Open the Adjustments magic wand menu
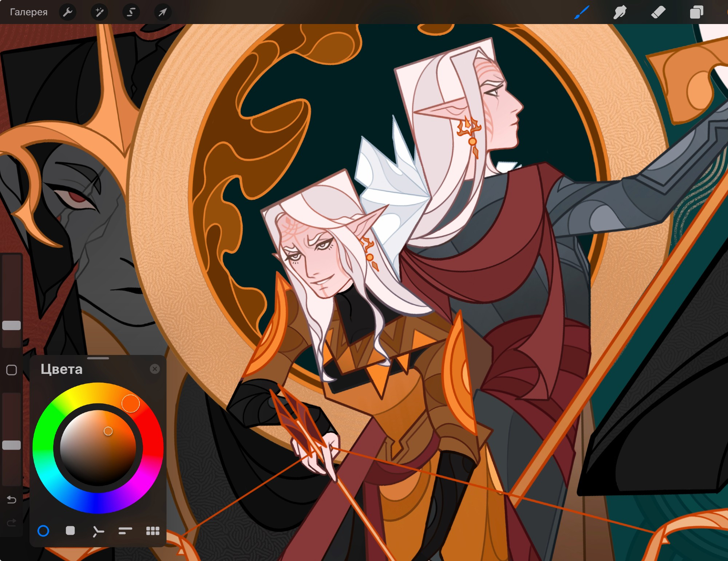This screenshot has height=561, width=728. 99,12
